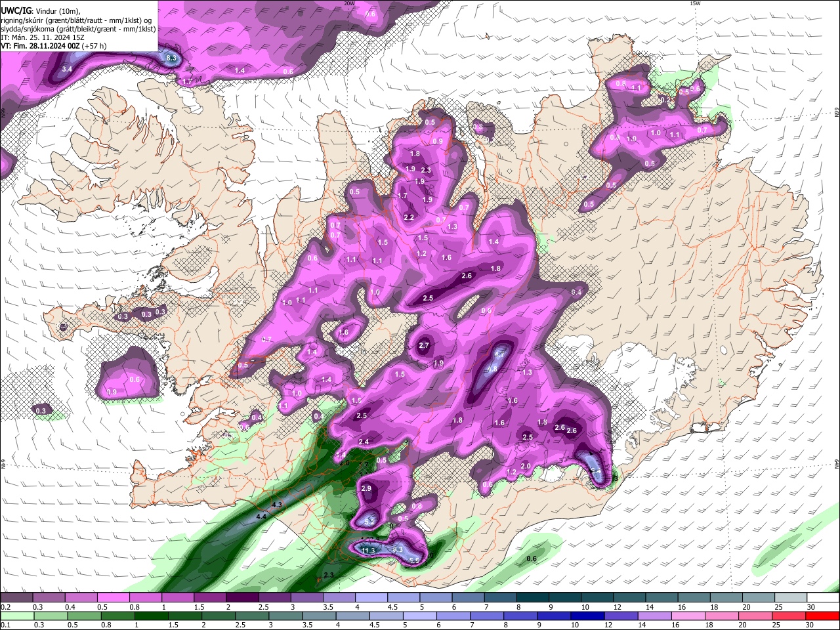Image resolution: width=840 pixels, height=630 pixels.
Task: Click the dark mauve swatch labeled 0.2
Action: tap(16, 598)
